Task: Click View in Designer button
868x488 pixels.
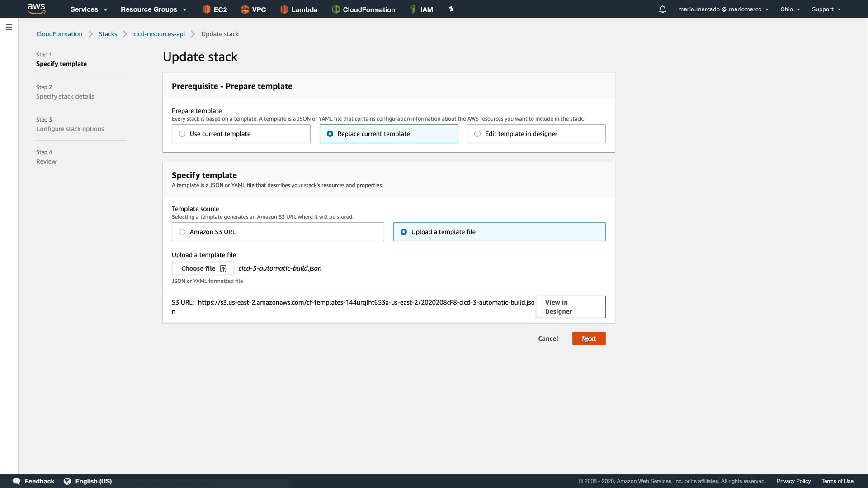Action: [570, 307]
